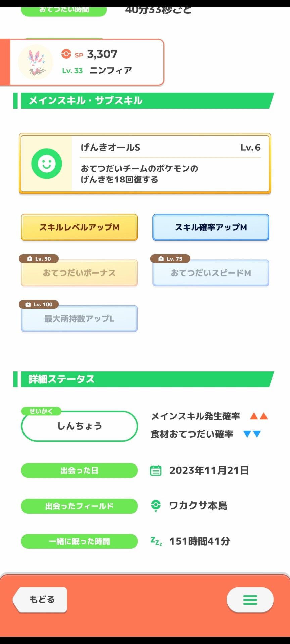Tap the Poké Ball SP icon
290x644 pixels.
(x=66, y=54)
